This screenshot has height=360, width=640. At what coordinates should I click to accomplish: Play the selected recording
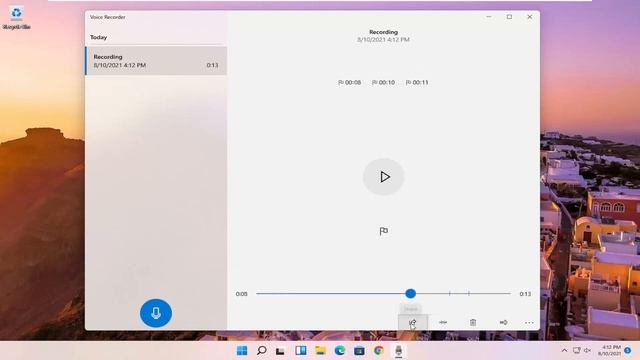[384, 177]
